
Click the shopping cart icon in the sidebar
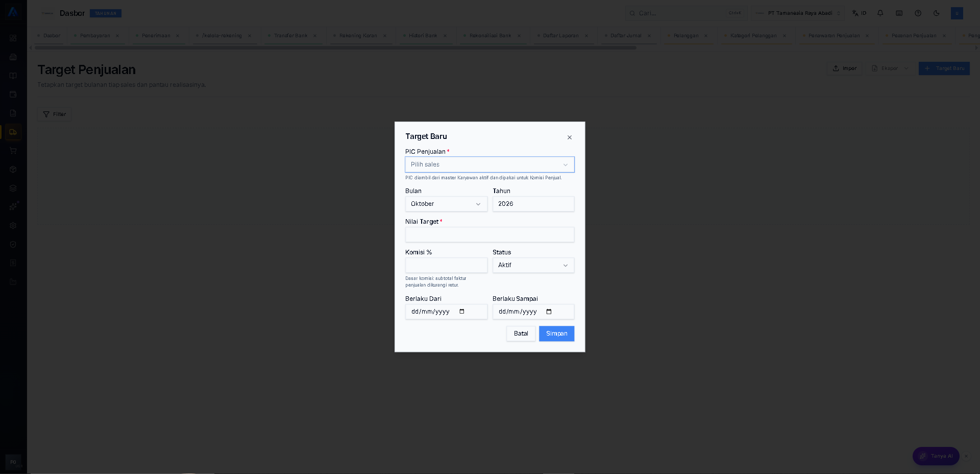(x=13, y=151)
